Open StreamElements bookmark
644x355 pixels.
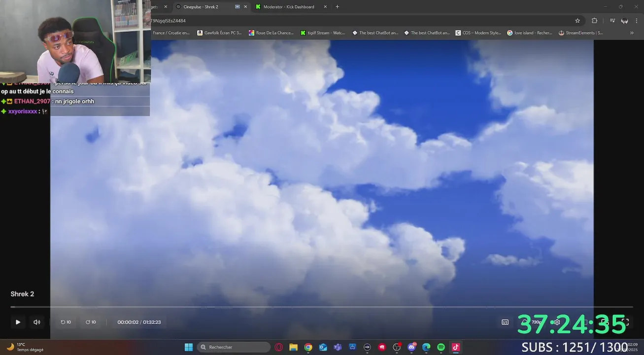[581, 33]
